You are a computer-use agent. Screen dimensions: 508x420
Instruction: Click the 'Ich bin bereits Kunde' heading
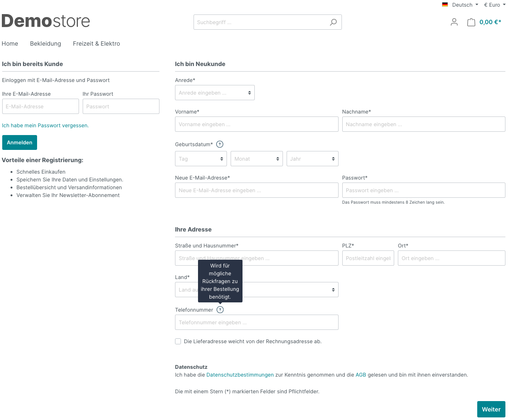click(32, 64)
